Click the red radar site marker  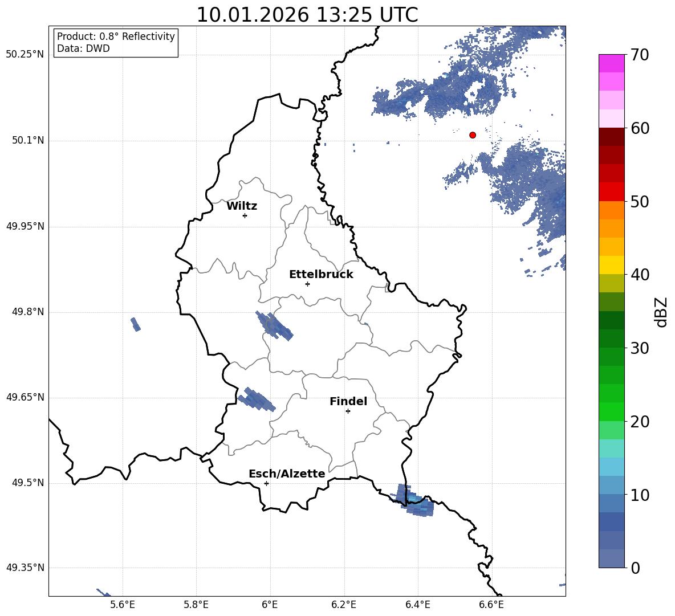pos(473,135)
